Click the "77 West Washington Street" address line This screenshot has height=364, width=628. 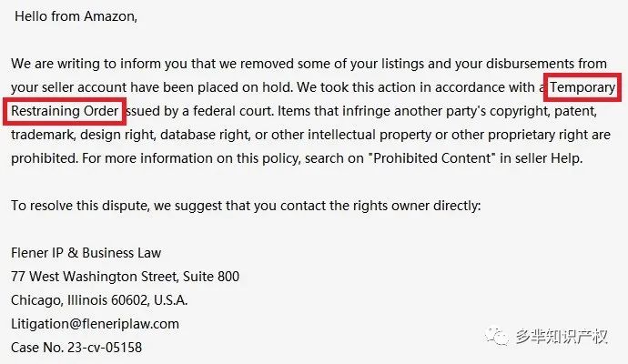[x=98, y=276]
